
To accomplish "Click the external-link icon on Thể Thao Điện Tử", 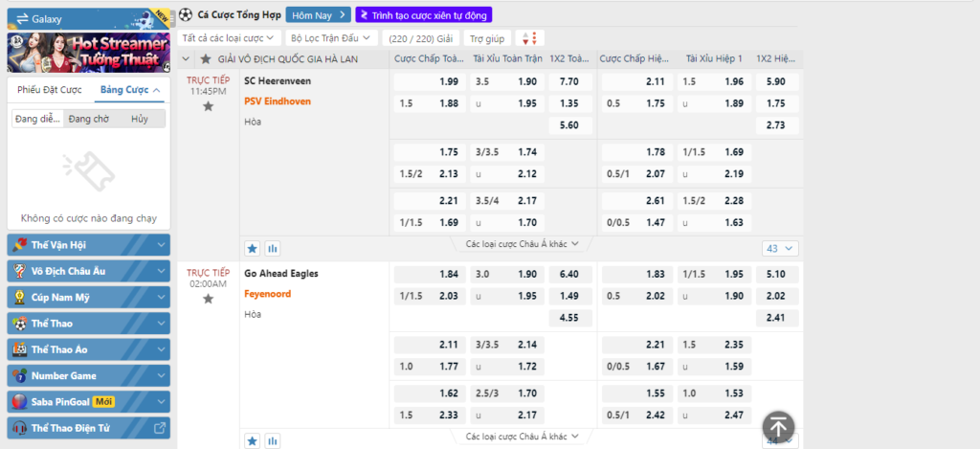I will pyautogui.click(x=160, y=428).
